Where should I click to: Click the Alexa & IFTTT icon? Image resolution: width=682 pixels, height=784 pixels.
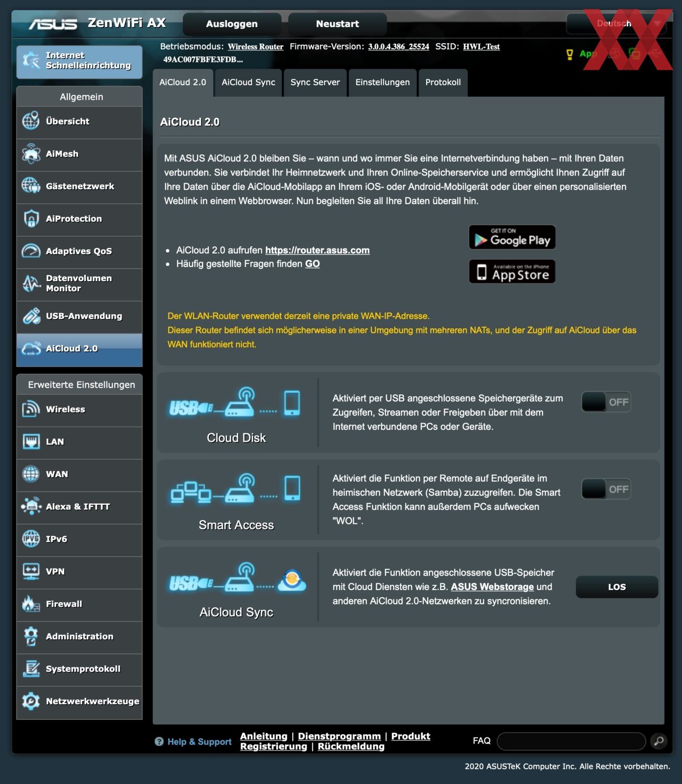(x=31, y=506)
